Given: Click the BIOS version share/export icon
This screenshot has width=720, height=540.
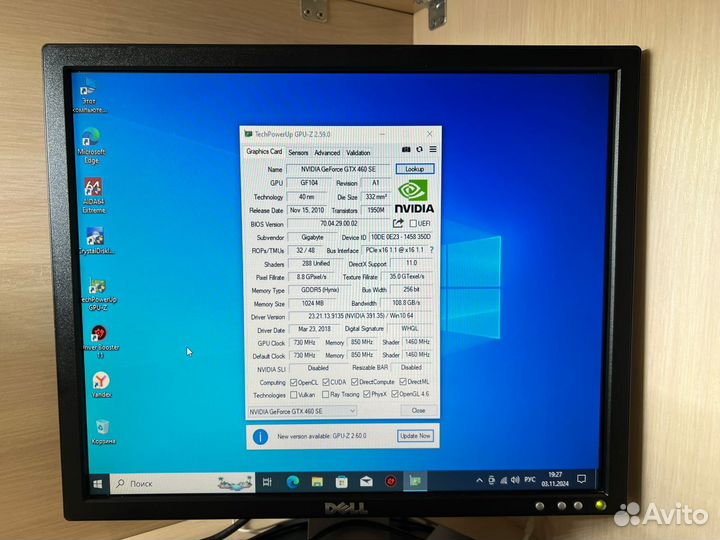Looking at the screenshot, I should pyautogui.click(x=398, y=223).
